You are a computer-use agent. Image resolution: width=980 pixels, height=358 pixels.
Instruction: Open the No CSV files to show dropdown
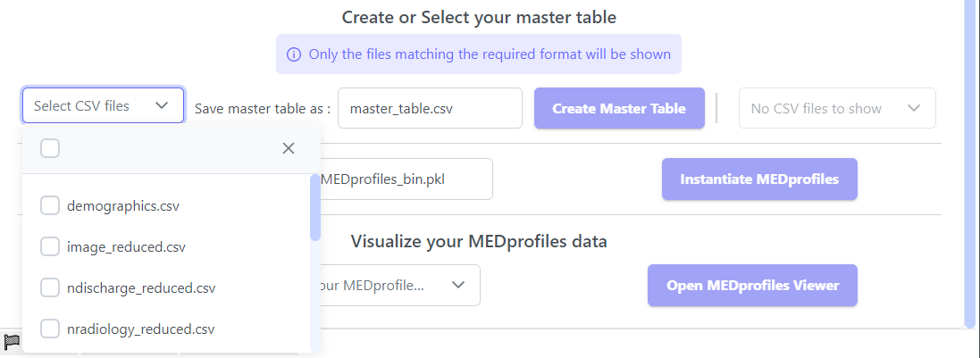tap(836, 108)
